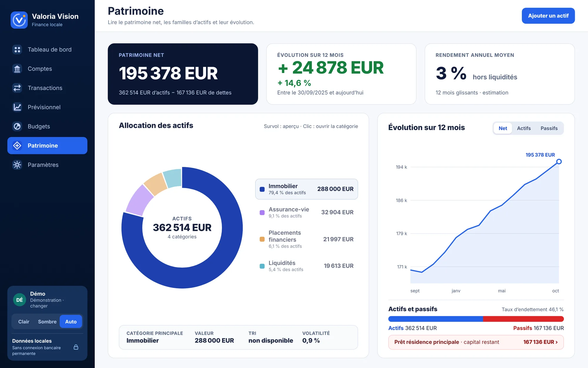This screenshot has width=588, height=368.
Task: Open the Liquidités category row
Action: [x=307, y=266]
